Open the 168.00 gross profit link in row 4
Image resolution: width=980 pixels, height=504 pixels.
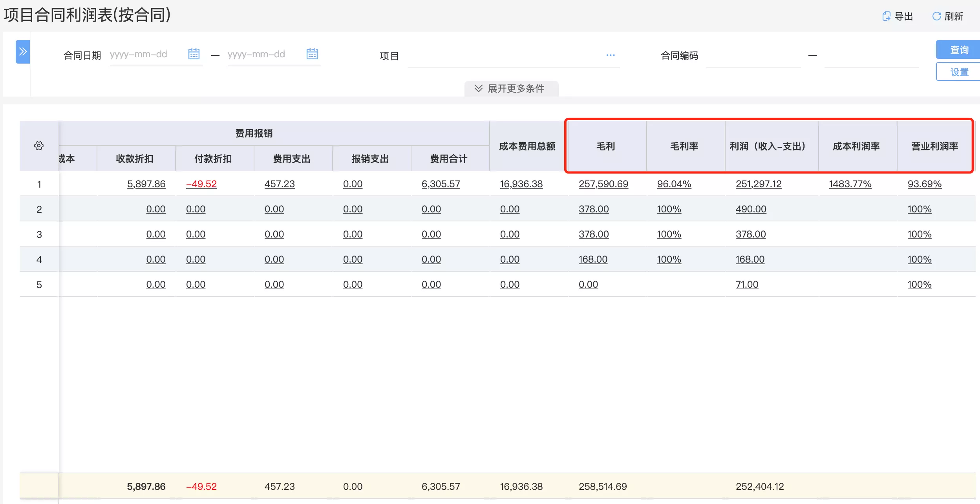tap(593, 259)
